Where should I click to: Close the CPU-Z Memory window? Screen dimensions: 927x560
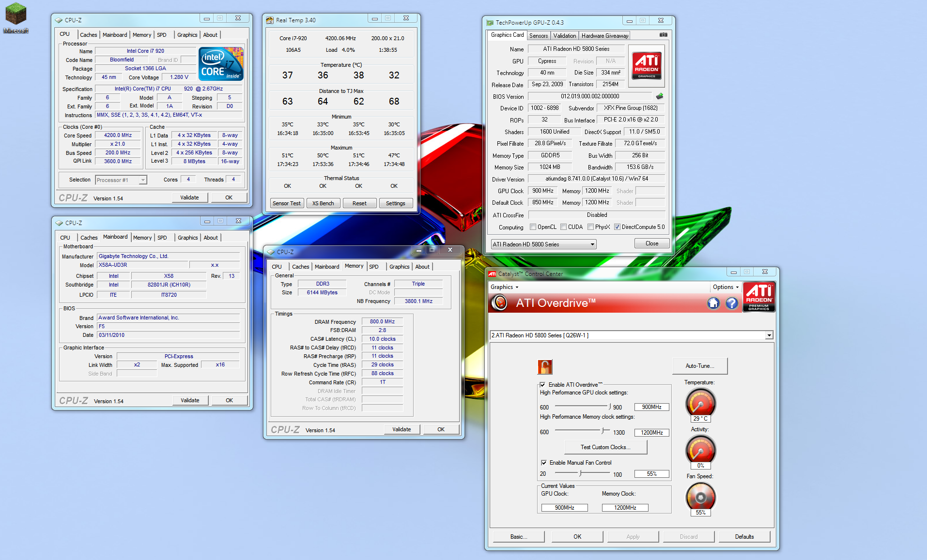pos(450,250)
